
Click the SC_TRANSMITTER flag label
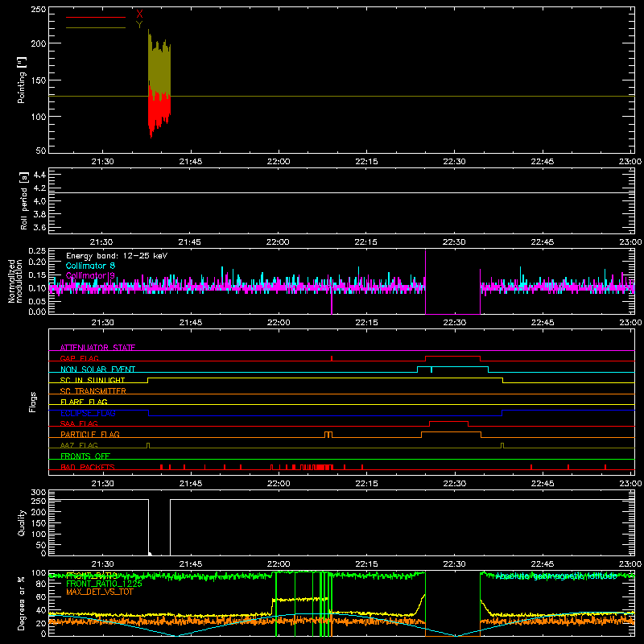point(93,391)
